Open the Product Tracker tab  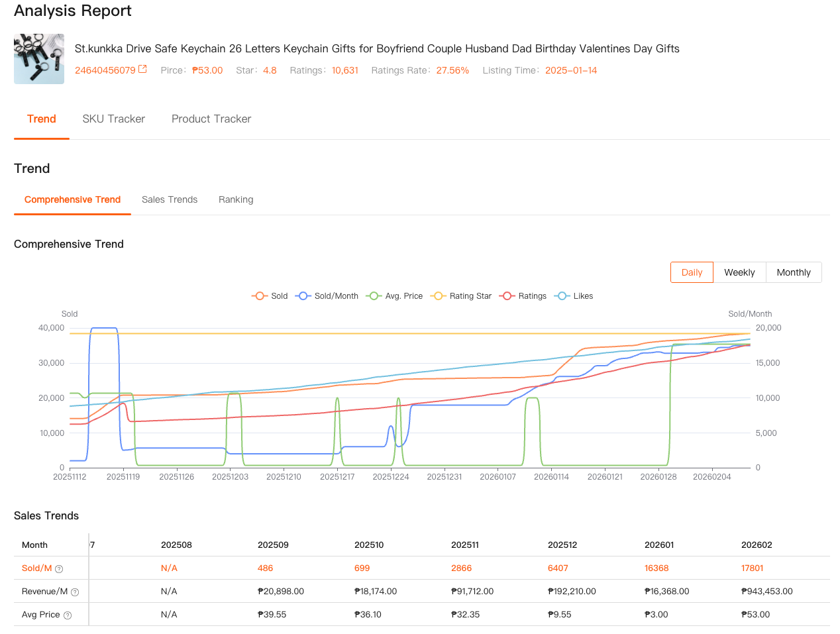pyautogui.click(x=211, y=119)
